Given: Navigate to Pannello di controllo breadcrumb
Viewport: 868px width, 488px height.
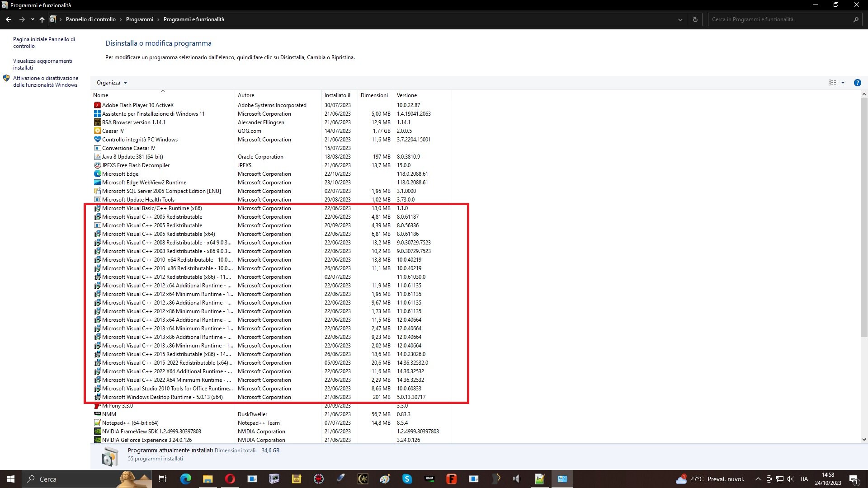Looking at the screenshot, I should click(91, 19).
